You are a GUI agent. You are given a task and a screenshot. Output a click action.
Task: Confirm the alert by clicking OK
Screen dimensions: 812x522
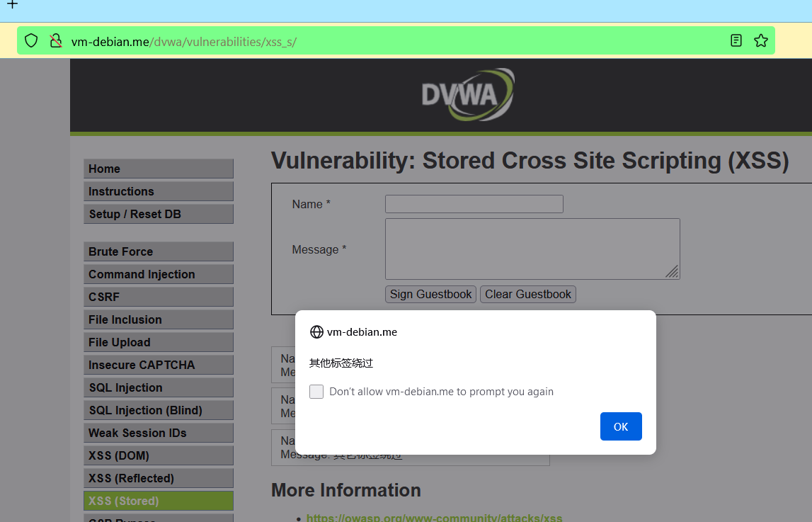[x=621, y=426]
